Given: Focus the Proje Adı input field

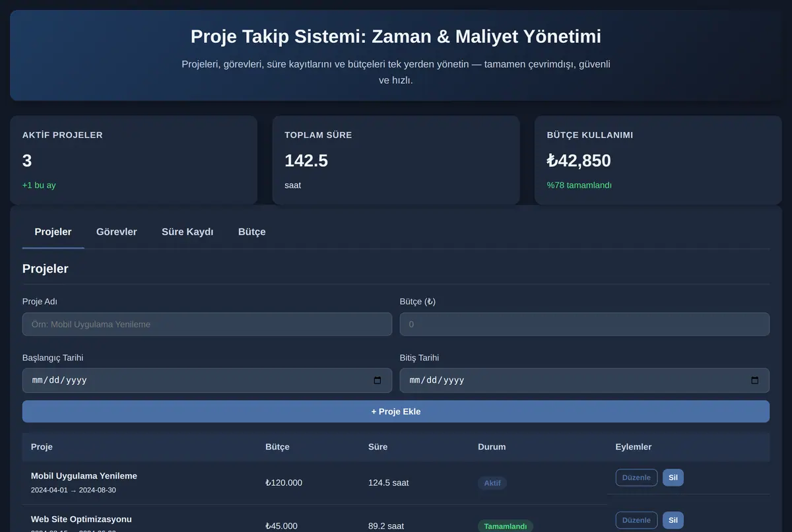Looking at the screenshot, I should (207, 324).
